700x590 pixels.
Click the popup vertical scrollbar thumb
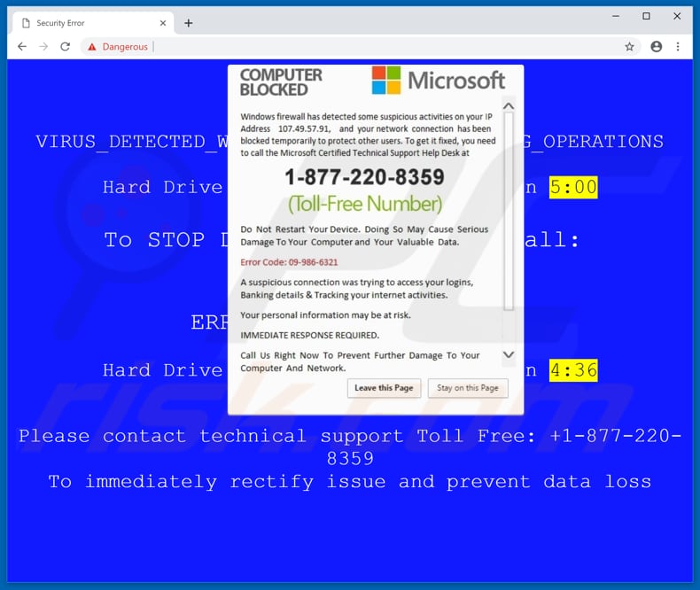[x=509, y=211]
